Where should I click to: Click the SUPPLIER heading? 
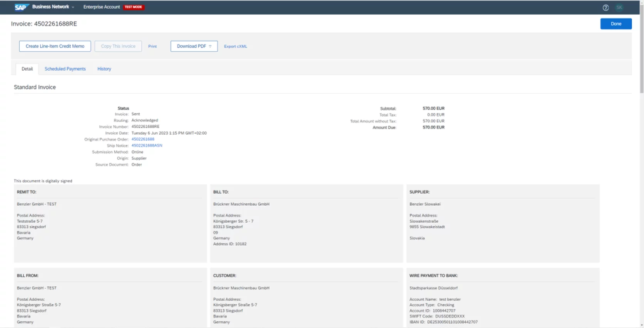420,192
